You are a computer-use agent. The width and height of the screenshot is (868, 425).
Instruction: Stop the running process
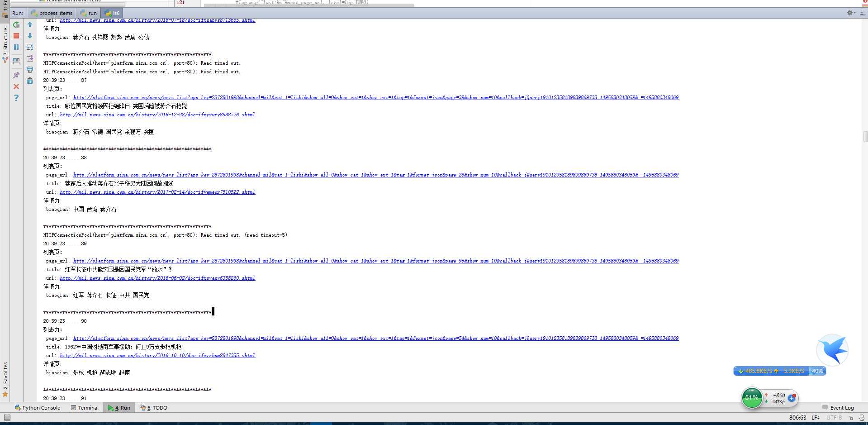click(x=16, y=36)
